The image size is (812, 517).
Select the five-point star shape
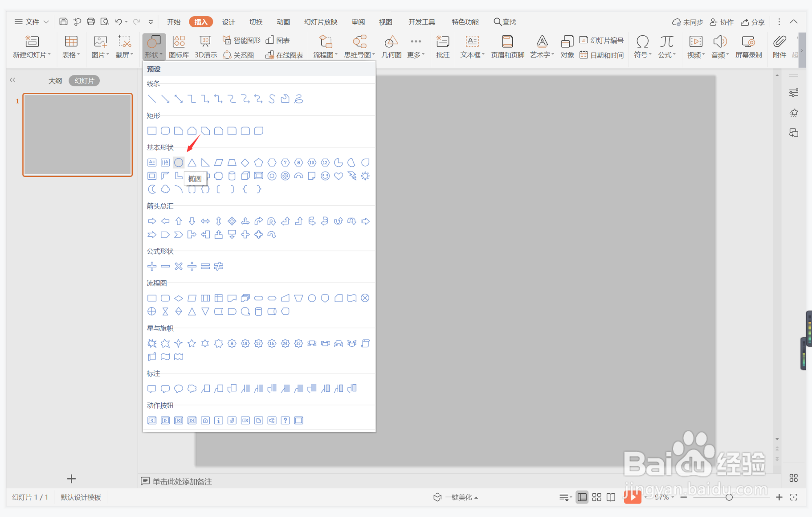click(192, 343)
